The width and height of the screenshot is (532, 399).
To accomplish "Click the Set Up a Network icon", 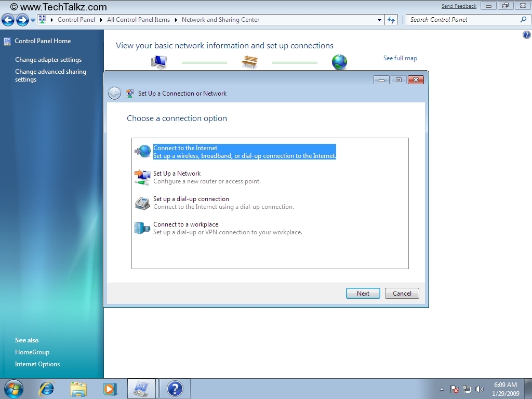I will (142, 177).
